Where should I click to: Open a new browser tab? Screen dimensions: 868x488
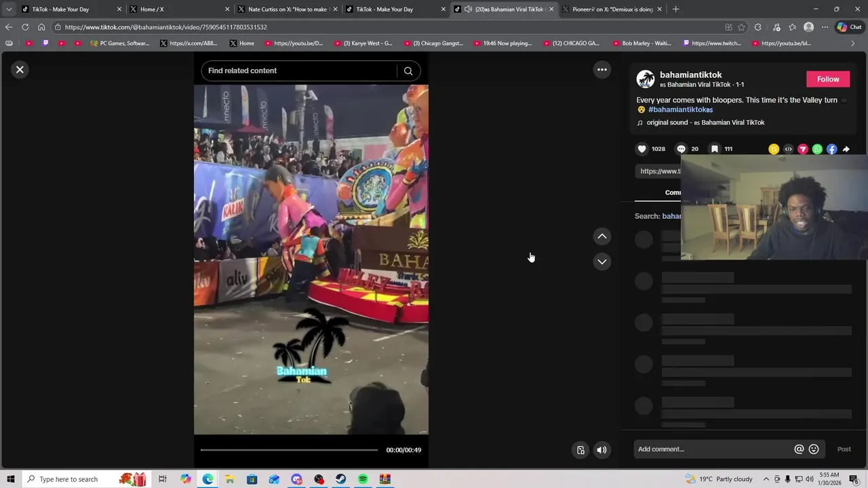(675, 9)
